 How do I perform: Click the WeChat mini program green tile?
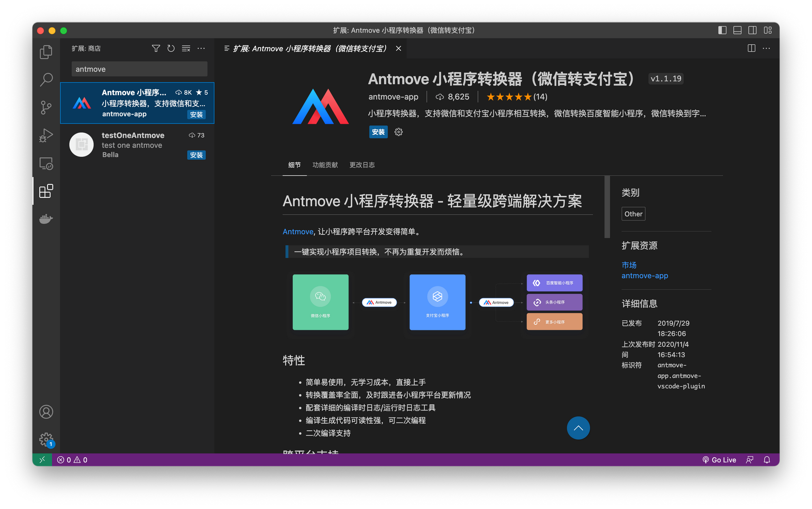click(321, 302)
